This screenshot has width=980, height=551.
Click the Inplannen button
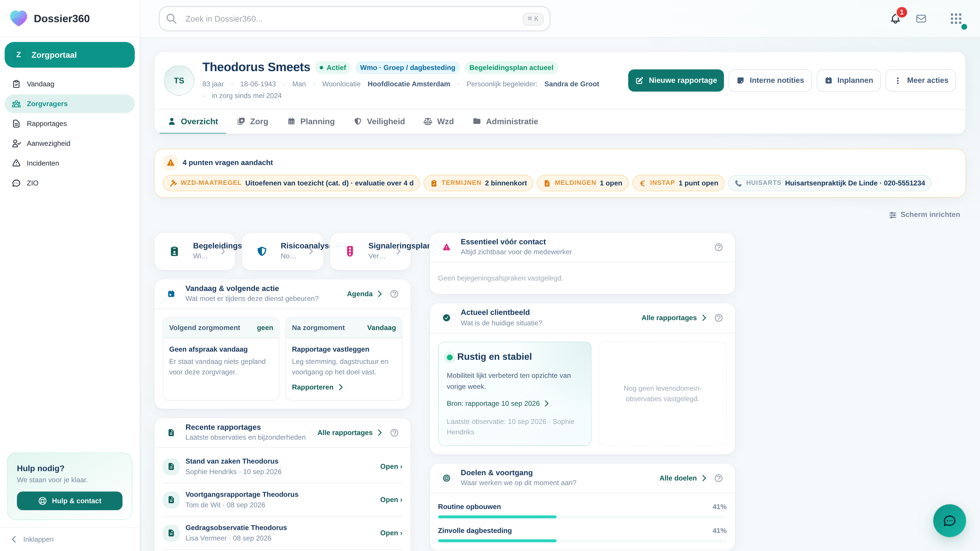[x=848, y=80]
